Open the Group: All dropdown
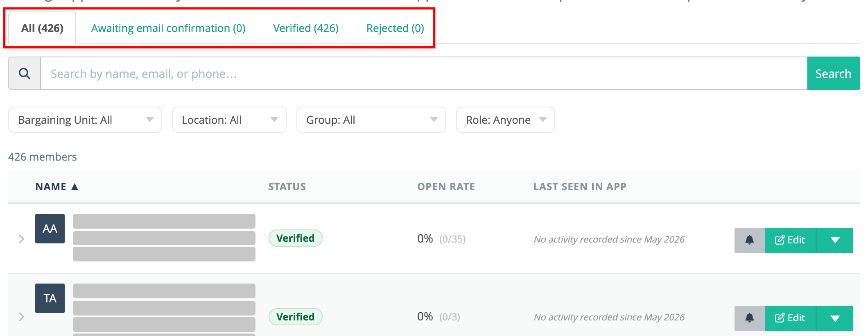 tap(371, 120)
